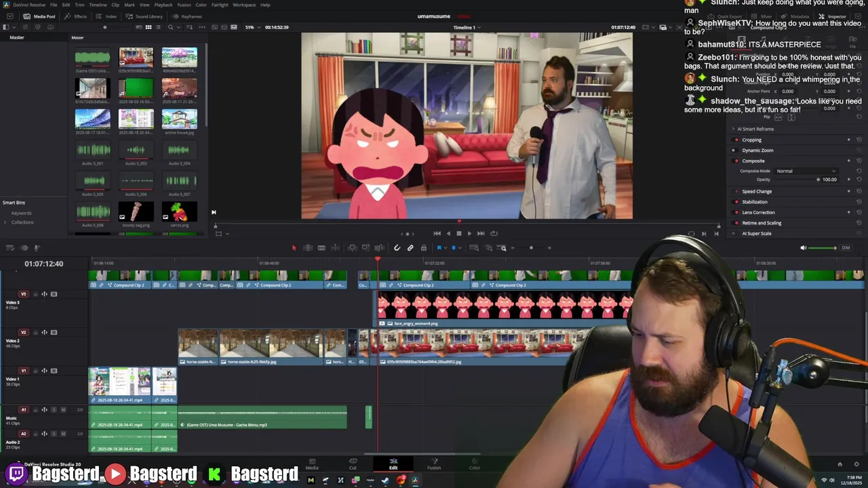Toggle loop playback button
The image size is (868, 488).
coord(494,233)
